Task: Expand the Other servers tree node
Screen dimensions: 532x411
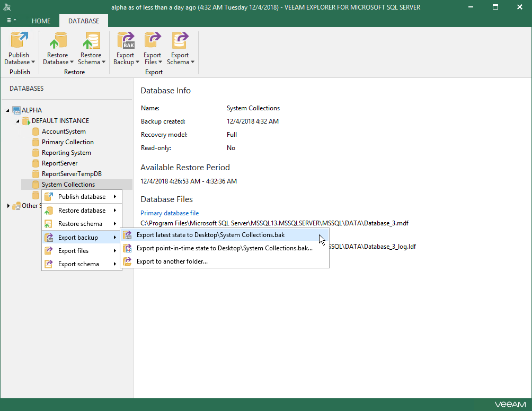Action: 8,206
